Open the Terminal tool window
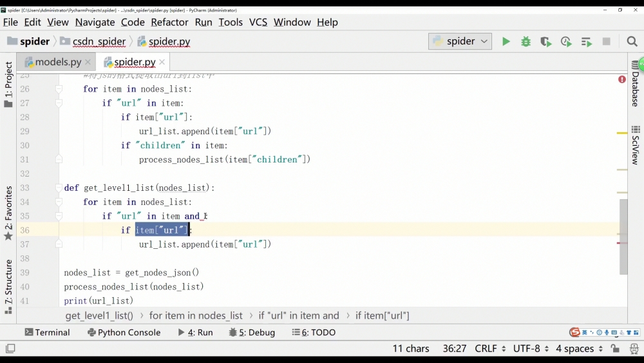Image resolution: width=644 pixels, height=363 pixels. point(47,332)
